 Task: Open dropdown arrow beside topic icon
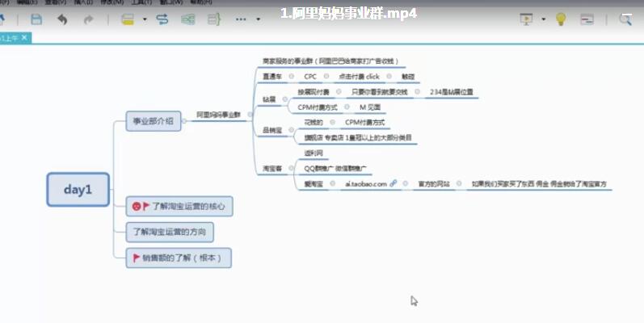[x=144, y=19]
